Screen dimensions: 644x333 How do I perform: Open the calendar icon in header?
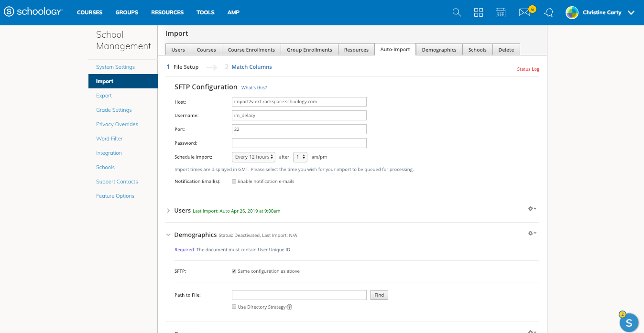point(501,12)
